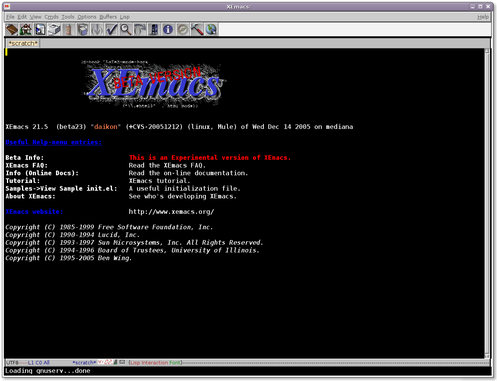497x381 pixels.
Task: Click the 'Tutorial:' entry
Action: click(22, 181)
